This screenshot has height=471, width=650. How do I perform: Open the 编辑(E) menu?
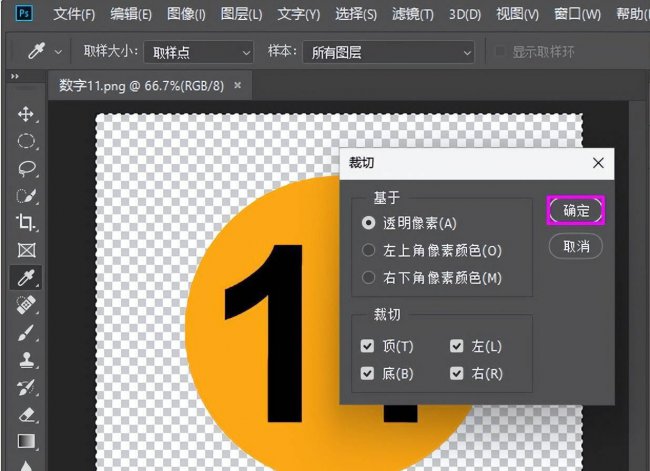(x=131, y=15)
